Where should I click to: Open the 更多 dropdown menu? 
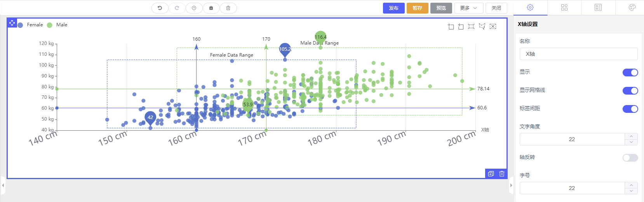coord(468,8)
